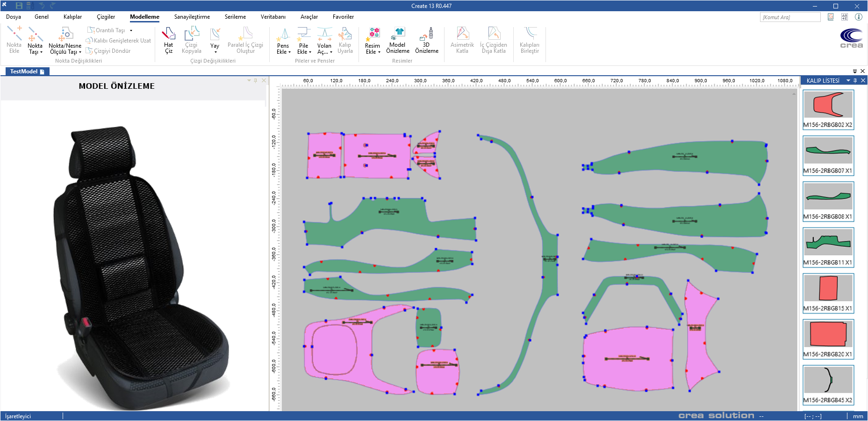This screenshot has height=421, width=868.
Task: Expand the Yay arc tool dropdown
Action: [215, 52]
